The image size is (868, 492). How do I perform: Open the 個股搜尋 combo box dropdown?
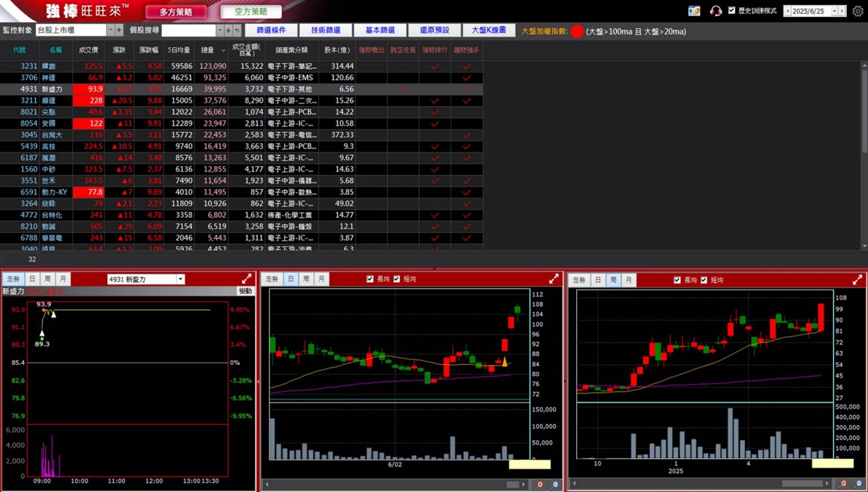click(x=219, y=30)
